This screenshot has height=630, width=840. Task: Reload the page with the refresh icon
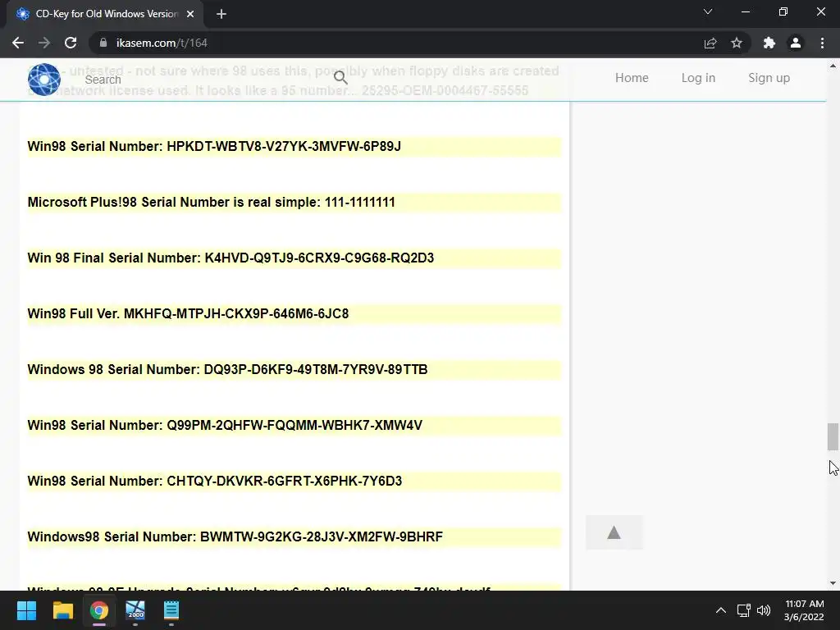71,43
